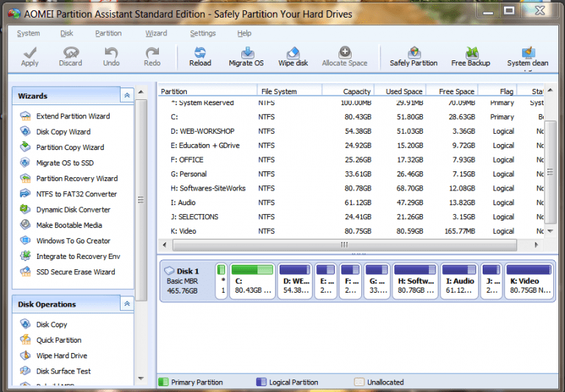This screenshot has width=565, height=392.
Task: Open the Partition menu
Action: click(108, 33)
